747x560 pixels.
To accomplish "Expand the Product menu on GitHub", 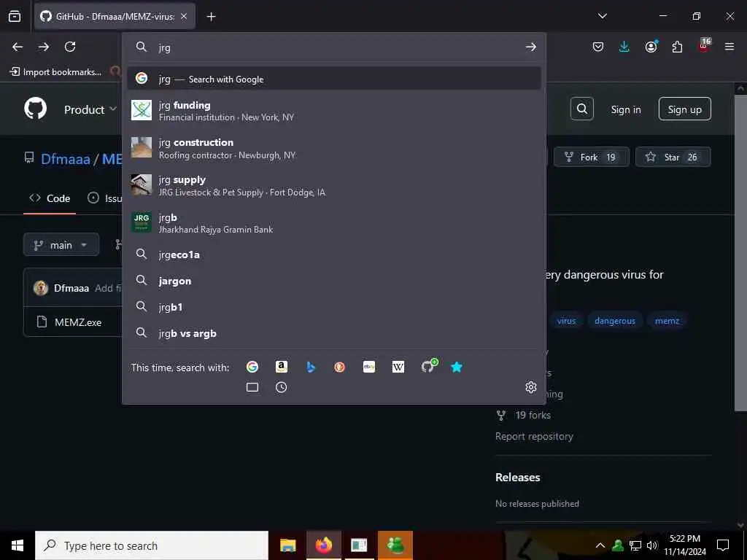I will coord(90,109).
